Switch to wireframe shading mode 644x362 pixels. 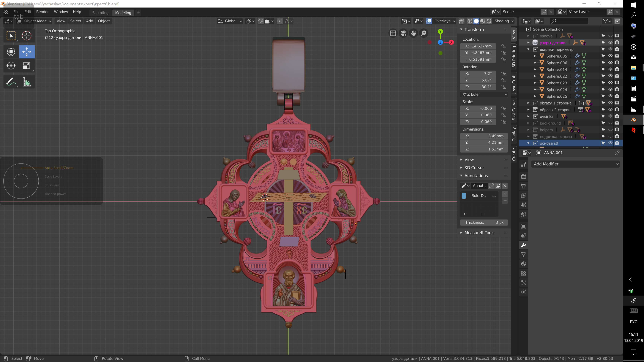tap(470, 21)
